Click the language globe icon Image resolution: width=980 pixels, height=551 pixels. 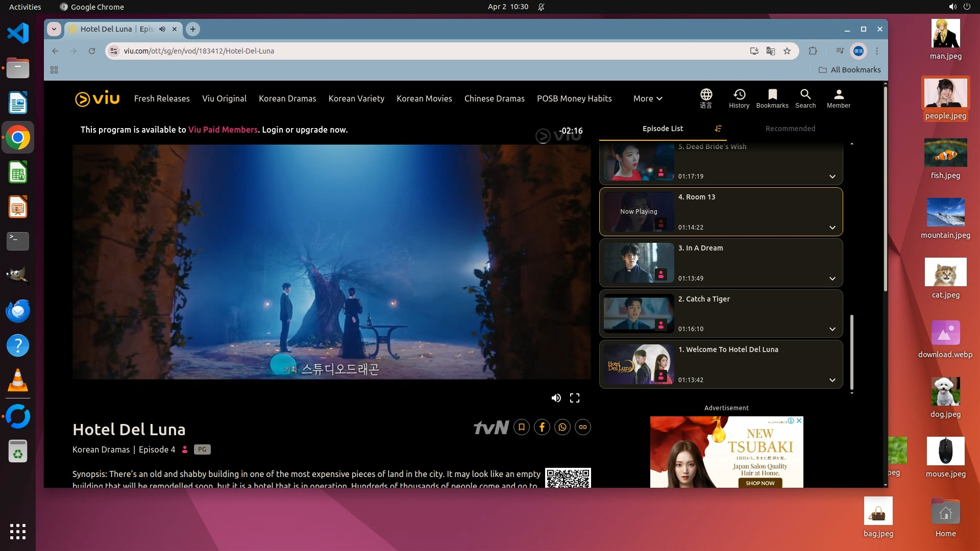coord(706,98)
